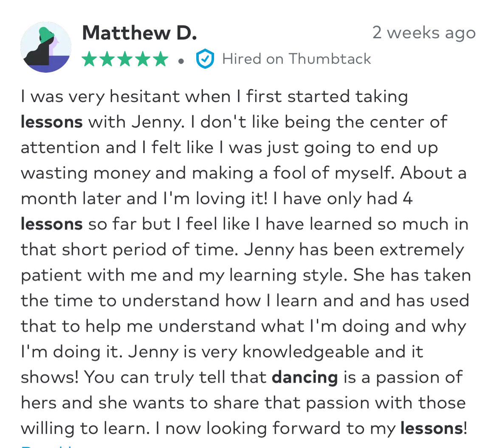497x448 pixels.
Task: Click the "2 weeks ago" timestamp
Action: pos(424,33)
